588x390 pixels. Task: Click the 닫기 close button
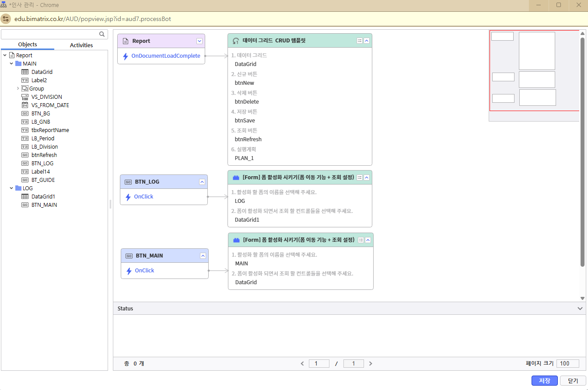coord(573,381)
